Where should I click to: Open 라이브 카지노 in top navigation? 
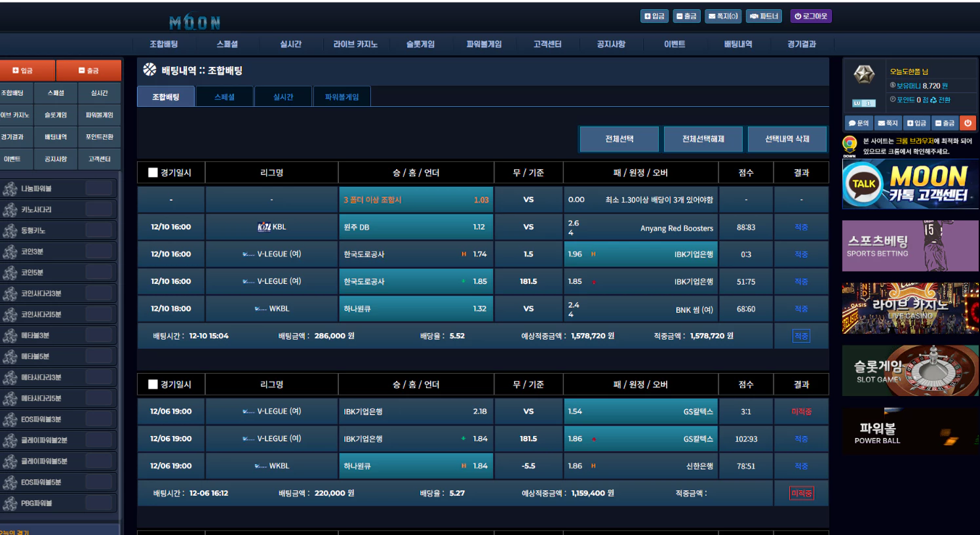tap(355, 44)
